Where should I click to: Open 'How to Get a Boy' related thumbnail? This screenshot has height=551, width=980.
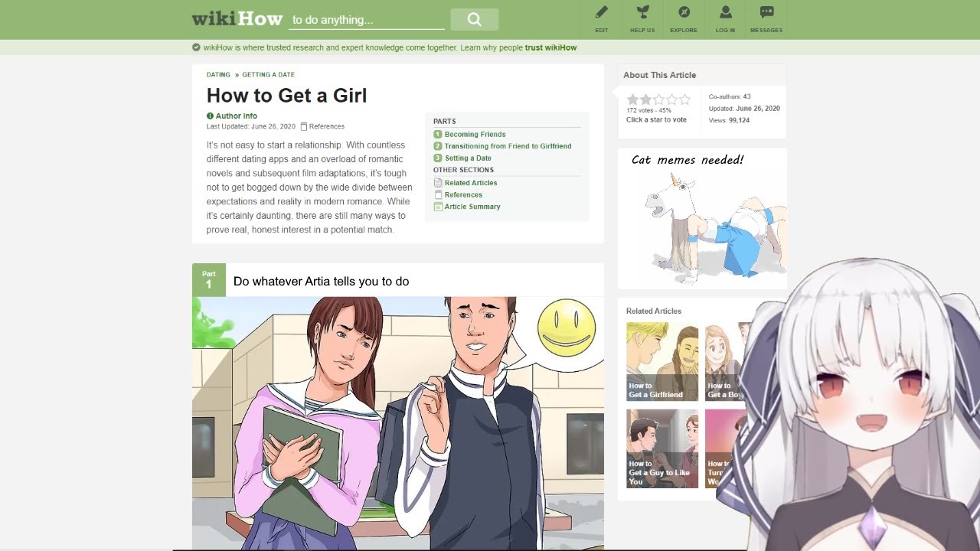(725, 361)
